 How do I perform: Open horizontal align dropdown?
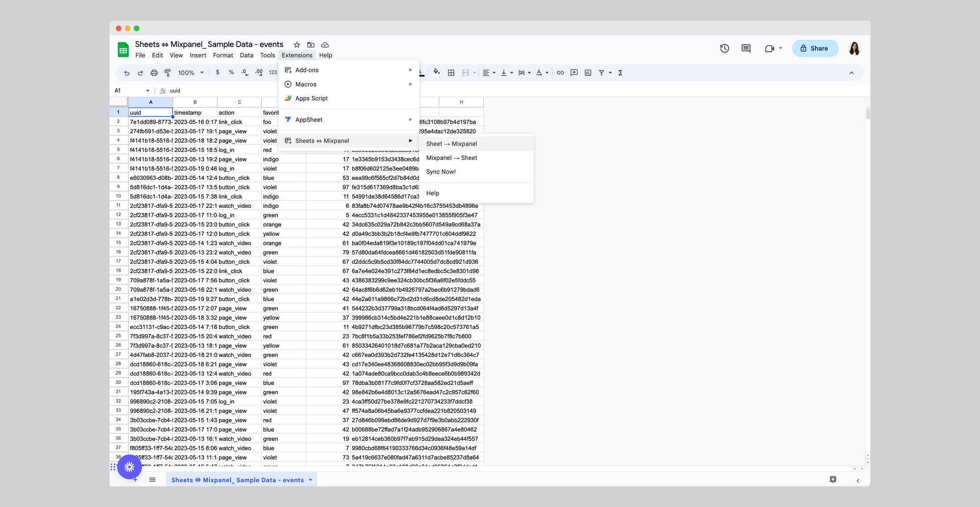489,73
